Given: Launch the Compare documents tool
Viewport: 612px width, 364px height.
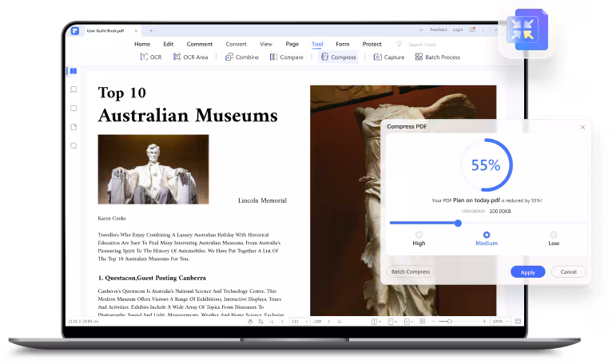Looking at the screenshot, I should (x=287, y=57).
